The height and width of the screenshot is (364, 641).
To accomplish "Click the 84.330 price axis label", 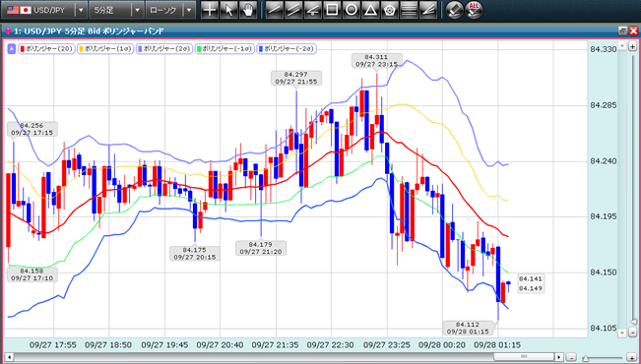I will (604, 49).
